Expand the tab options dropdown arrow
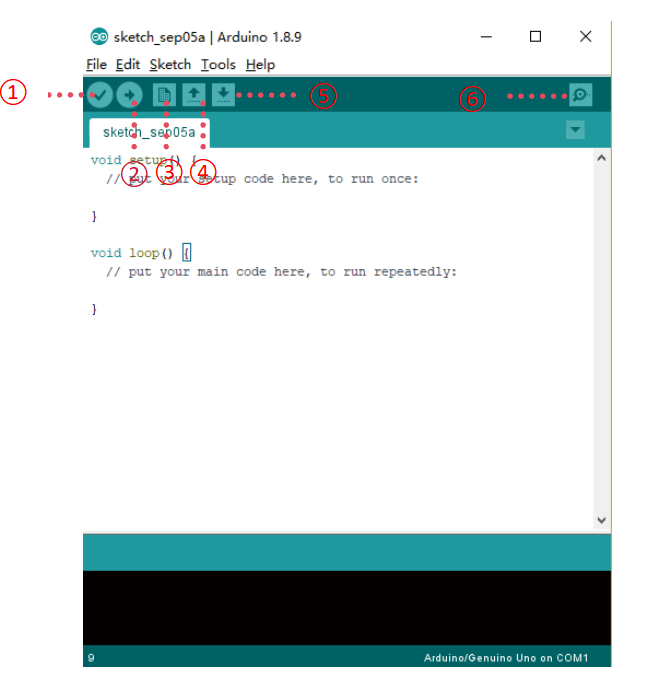657x694 pixels. pos(575,130)
